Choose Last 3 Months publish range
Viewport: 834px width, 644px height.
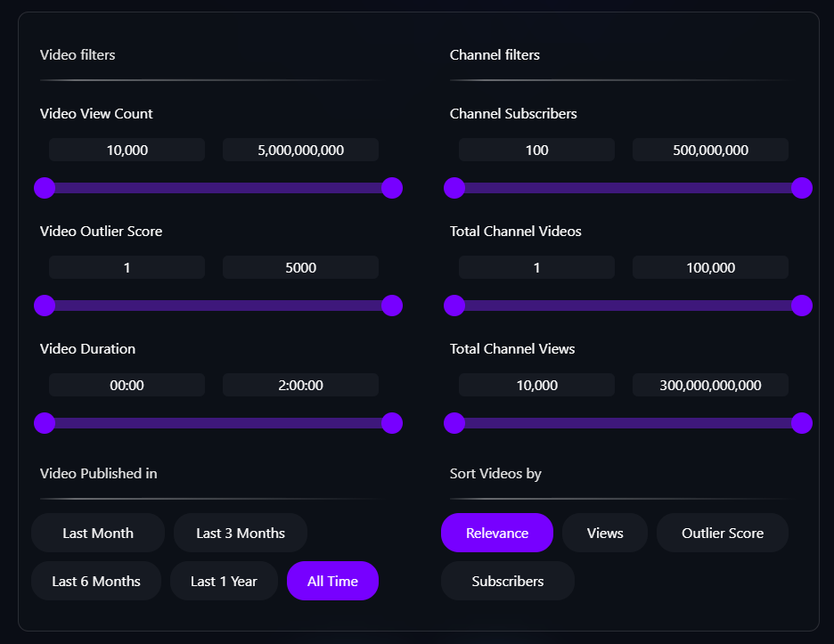point(241,533)
